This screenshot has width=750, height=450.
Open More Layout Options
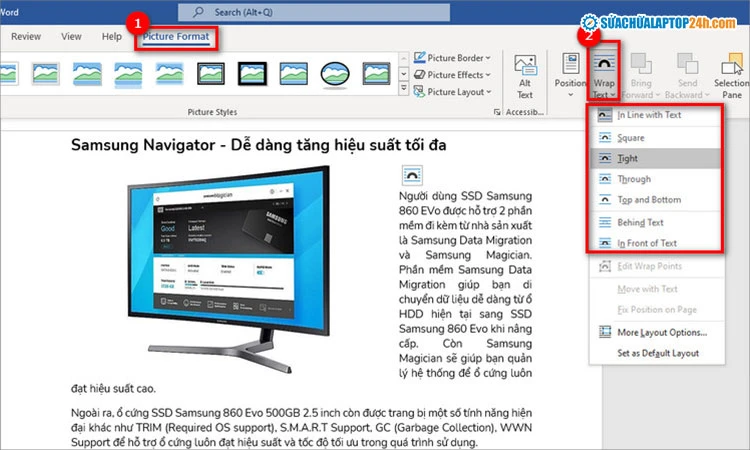[x=655, y=332]
